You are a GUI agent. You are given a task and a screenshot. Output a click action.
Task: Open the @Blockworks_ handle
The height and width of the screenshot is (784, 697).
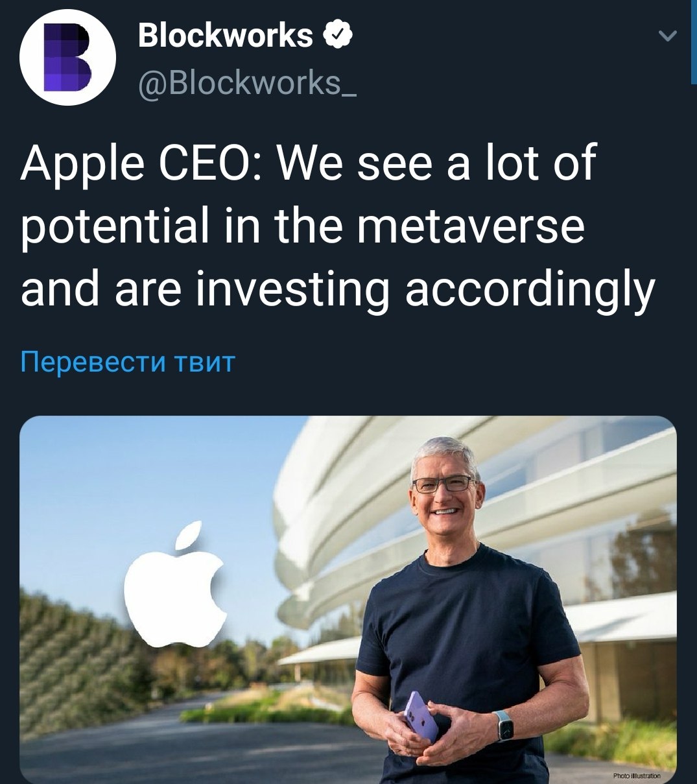coord(247,83)
